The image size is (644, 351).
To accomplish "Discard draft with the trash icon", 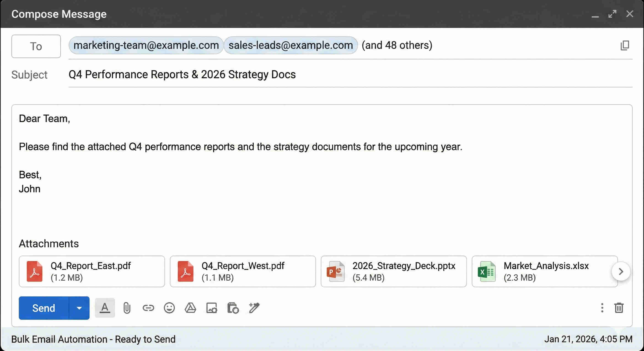I will point(619,308).
